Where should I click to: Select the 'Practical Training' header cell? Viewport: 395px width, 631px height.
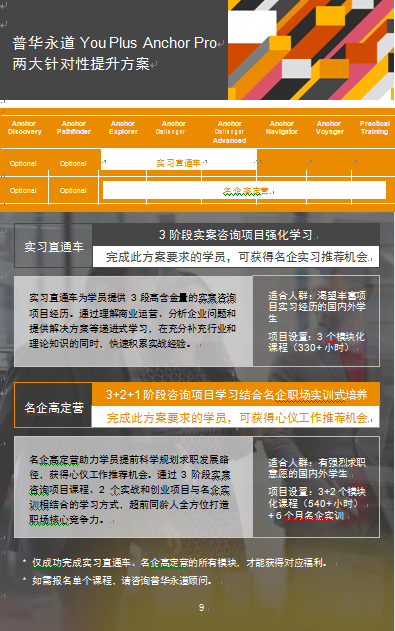pyautogui.click(x=374, y=128)
